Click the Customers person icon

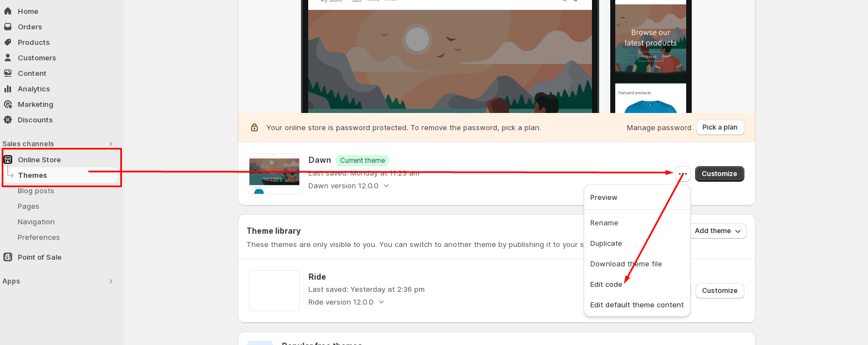pos(8,58)
